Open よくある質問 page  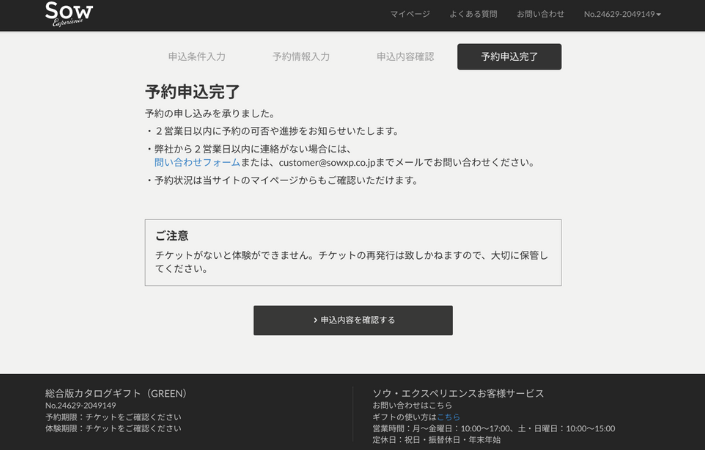473,14
